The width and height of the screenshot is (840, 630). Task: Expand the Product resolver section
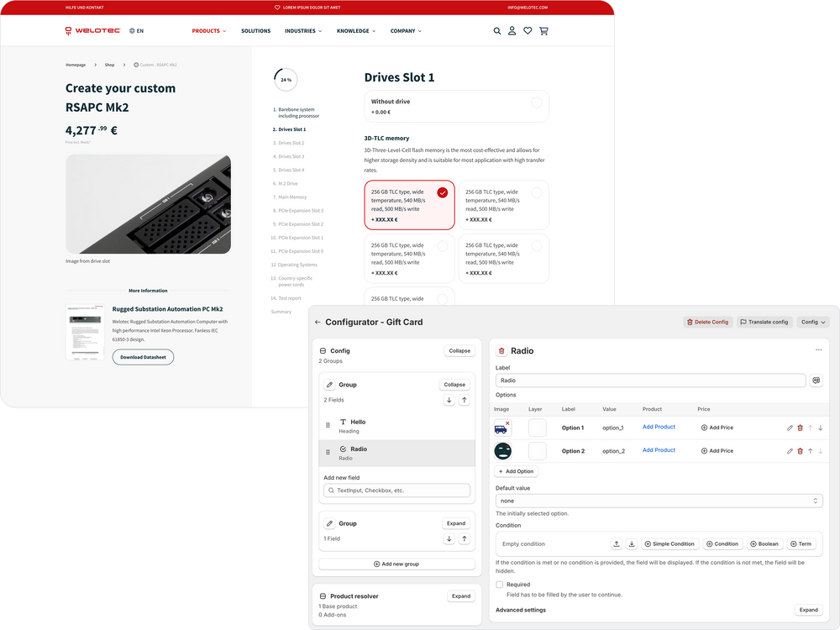(x=460, y=596)
